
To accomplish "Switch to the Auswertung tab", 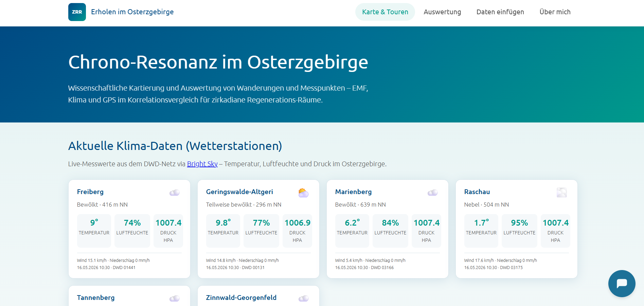I will coord(442,12).
